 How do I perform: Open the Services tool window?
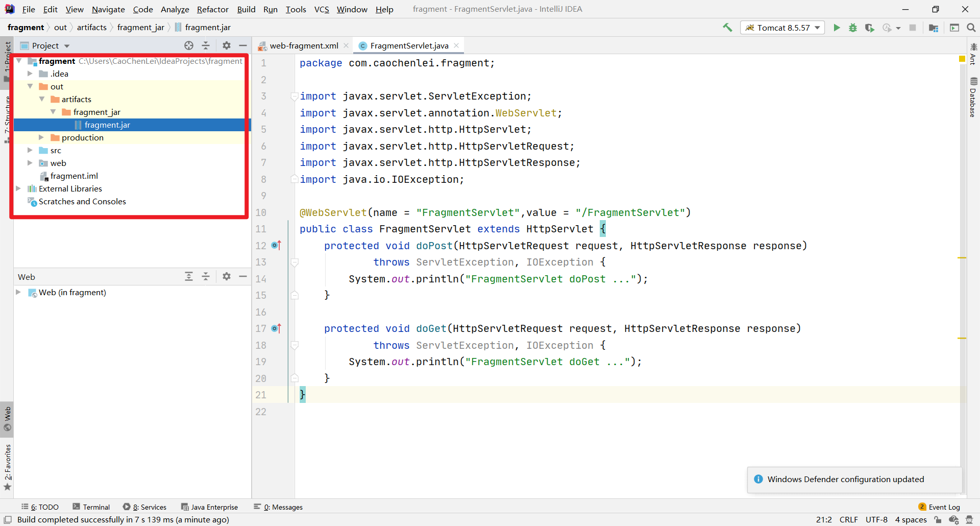145,507
